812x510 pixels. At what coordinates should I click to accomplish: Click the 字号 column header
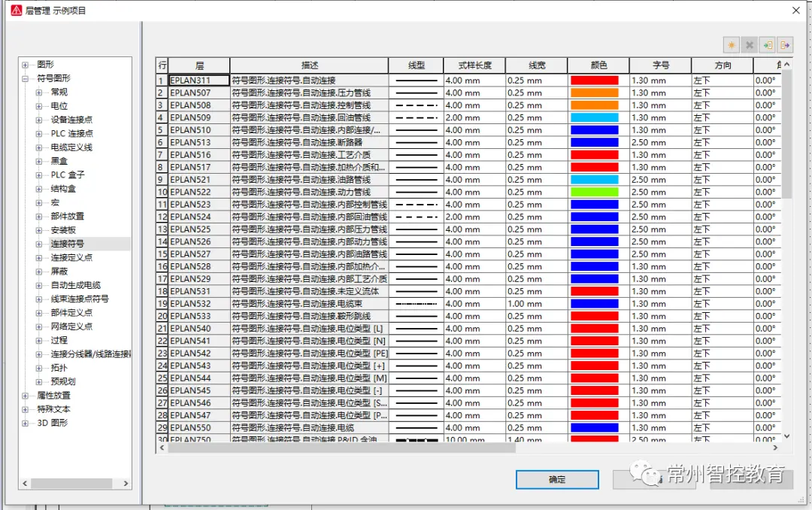(x=660, y=65)
